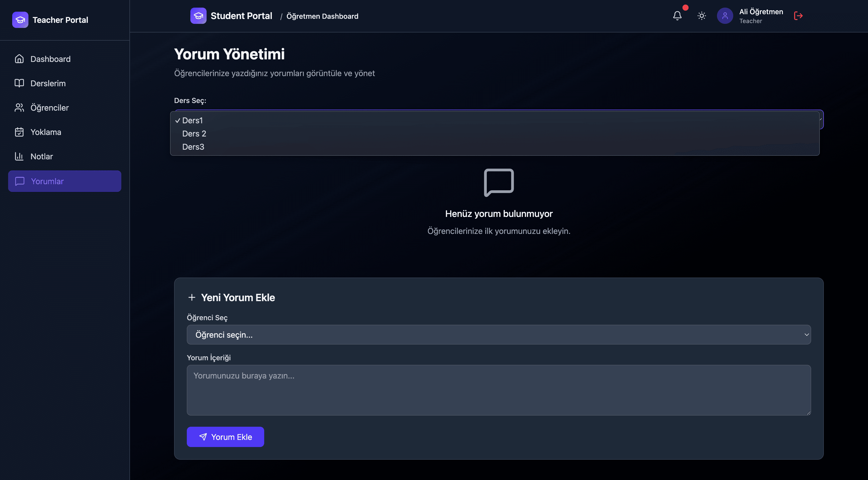The width and height of the screenshot is (868, 480).
Task: Click the Yorum İçeriği text area
Action: coord(498,390)
